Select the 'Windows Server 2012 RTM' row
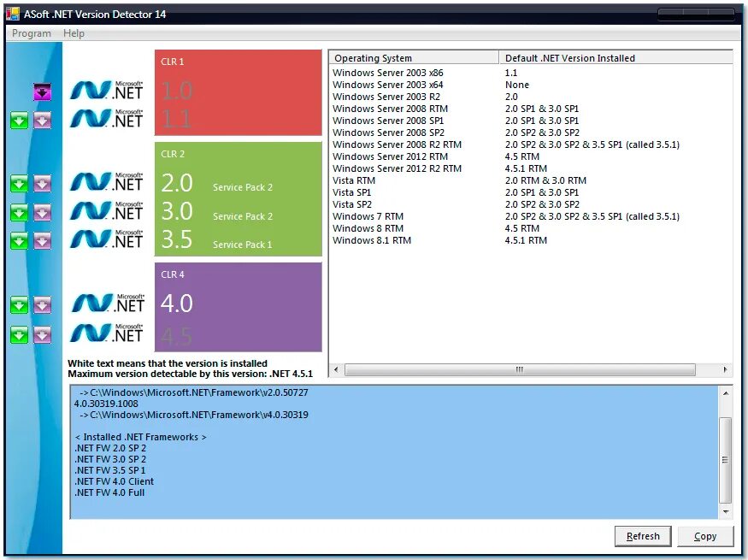748x560 pixels. (531, 156)
